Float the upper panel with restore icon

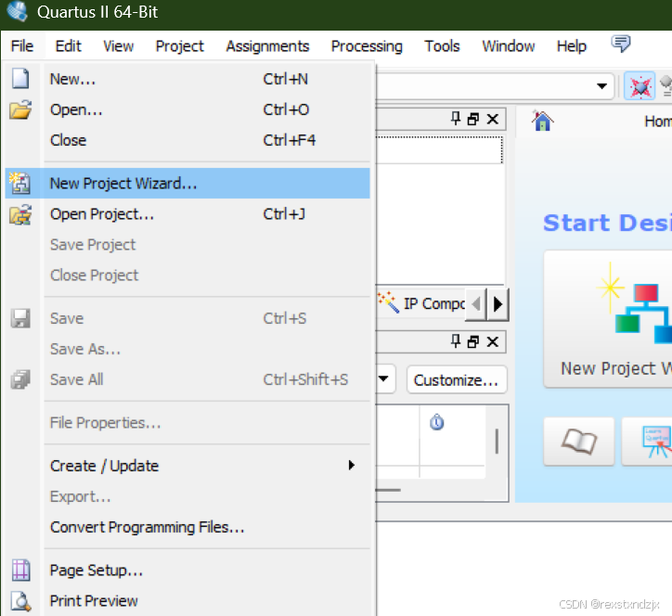pyautogui.click(x=473, y=119)
